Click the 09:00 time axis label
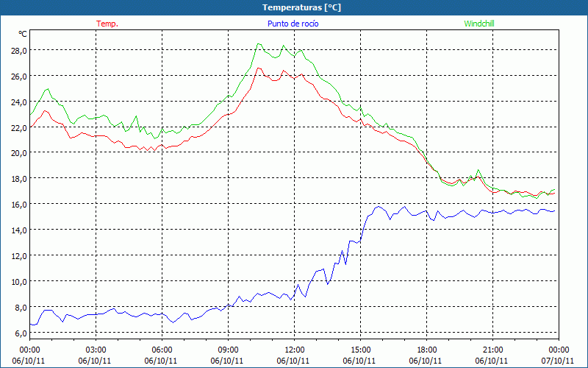Screen dimensions: 588x368 [228, 350]
